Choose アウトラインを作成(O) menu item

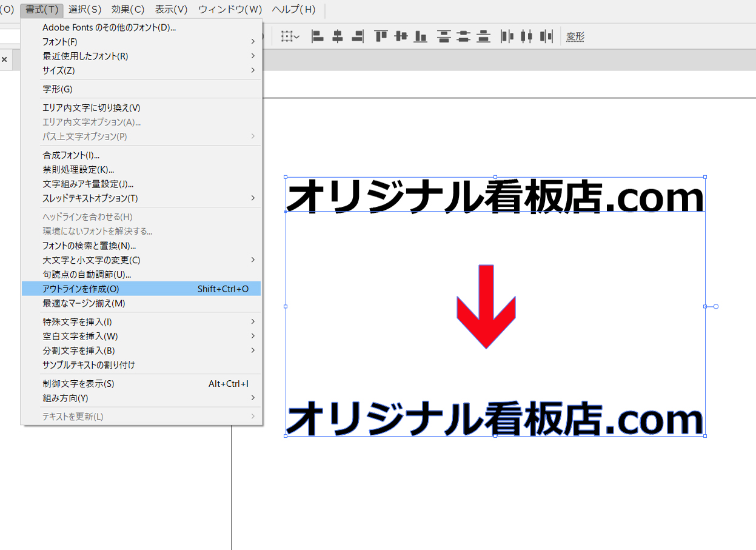pos(141,289)
